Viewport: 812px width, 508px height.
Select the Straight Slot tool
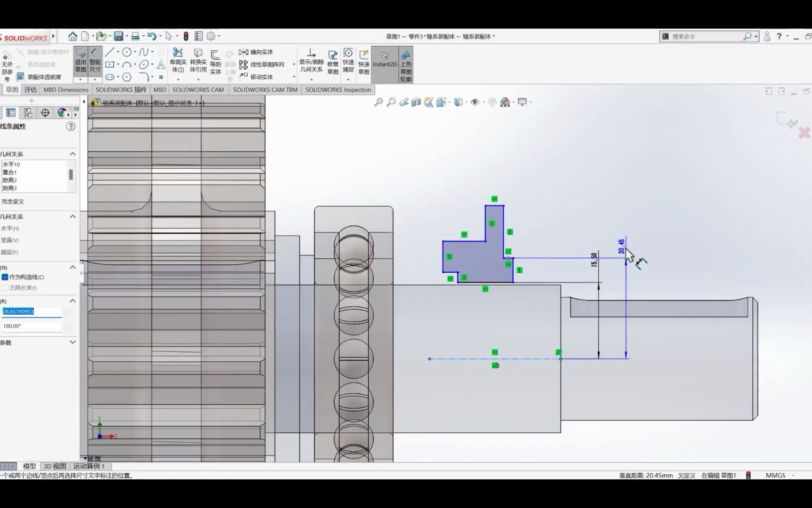pos(109,77)
